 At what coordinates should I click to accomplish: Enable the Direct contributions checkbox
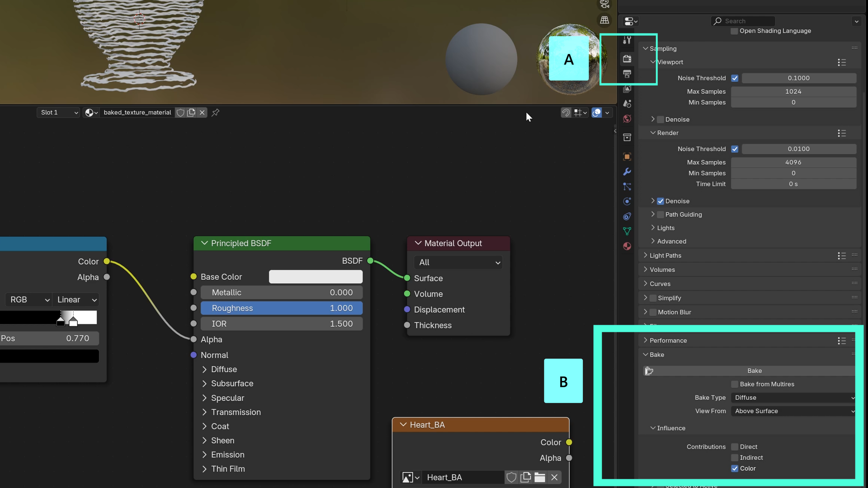coord(735,447)
